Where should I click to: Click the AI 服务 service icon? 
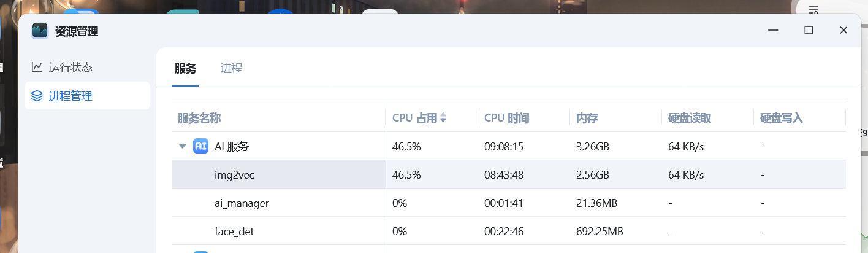pos(200,146)
